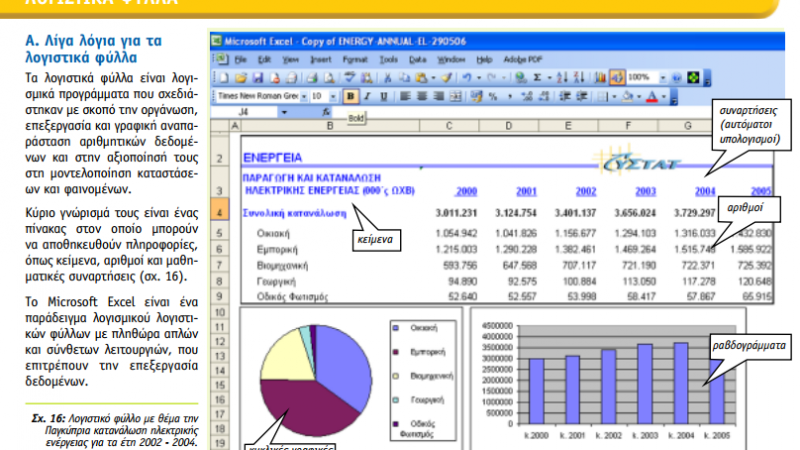This screenshot has height=450, width=800.
Task: Click Decrease Indent icon
Action: click(564, 96)
